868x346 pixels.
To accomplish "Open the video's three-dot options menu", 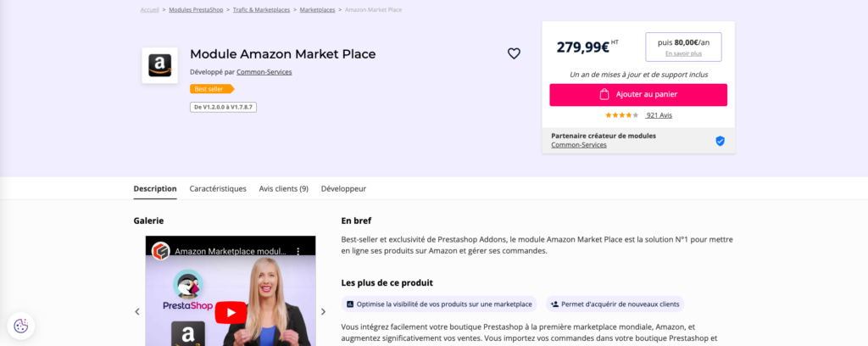I will click(298, 252).
